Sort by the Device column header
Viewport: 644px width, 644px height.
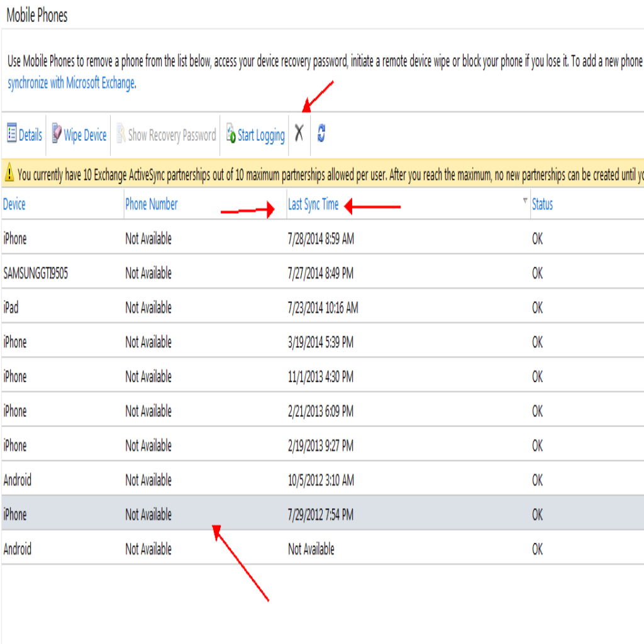[x=14, y=204]
